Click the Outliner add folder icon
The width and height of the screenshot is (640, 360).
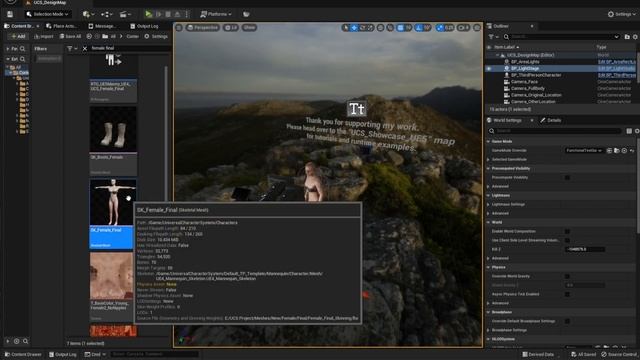627,37
